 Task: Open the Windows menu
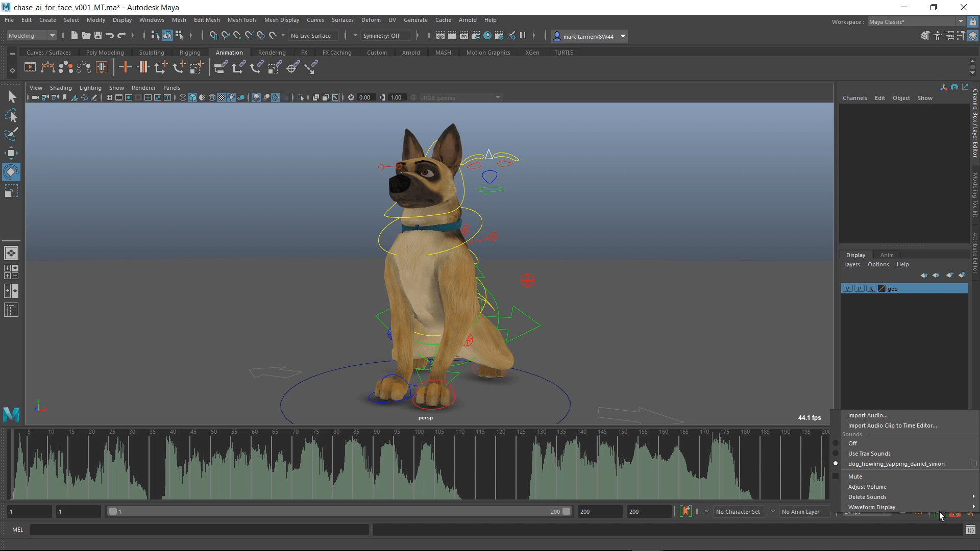click(152, 20)
